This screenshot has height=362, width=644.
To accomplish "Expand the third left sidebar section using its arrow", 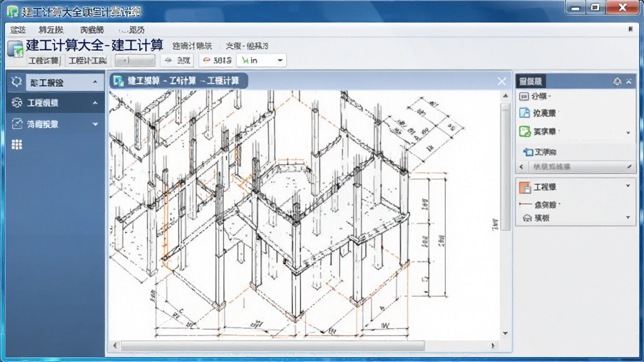I will (96, 124).
